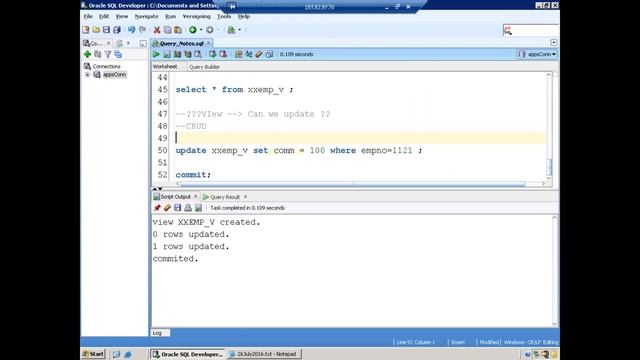Click the editor vertical scrollbar
The width and height of the screenshot is (640, 360).
tap(549, 127)
